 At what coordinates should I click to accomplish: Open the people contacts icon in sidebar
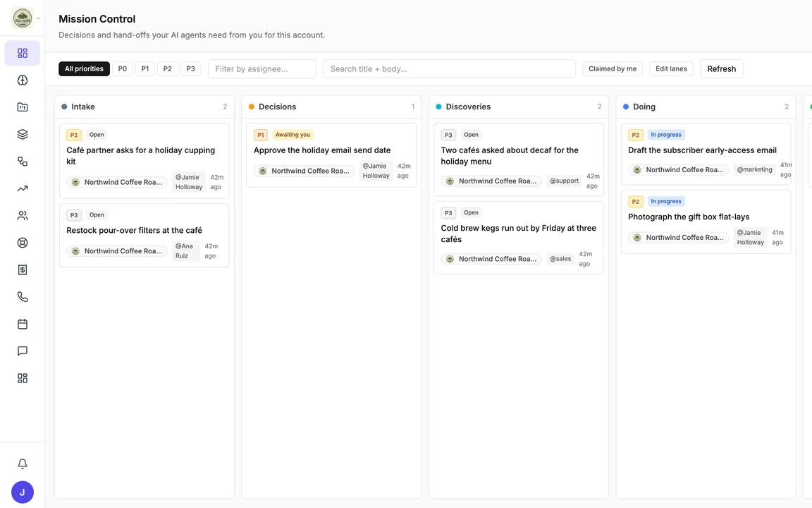pyautogui.click(x=23, y=216)
